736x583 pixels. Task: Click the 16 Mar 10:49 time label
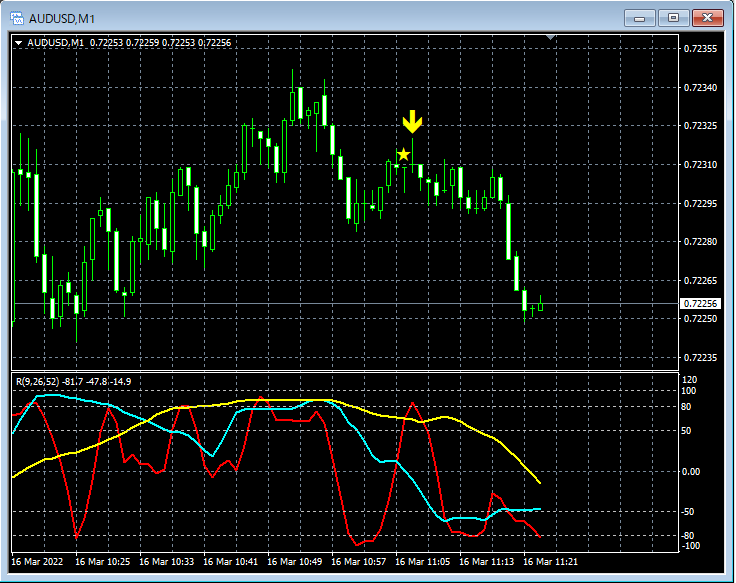[295, 562]
